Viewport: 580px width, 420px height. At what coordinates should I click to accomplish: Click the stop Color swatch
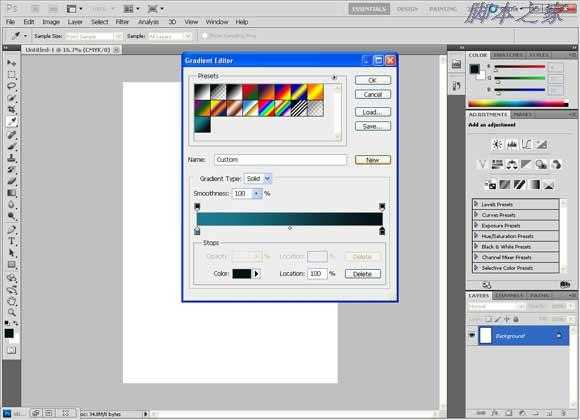pos(242,274)
